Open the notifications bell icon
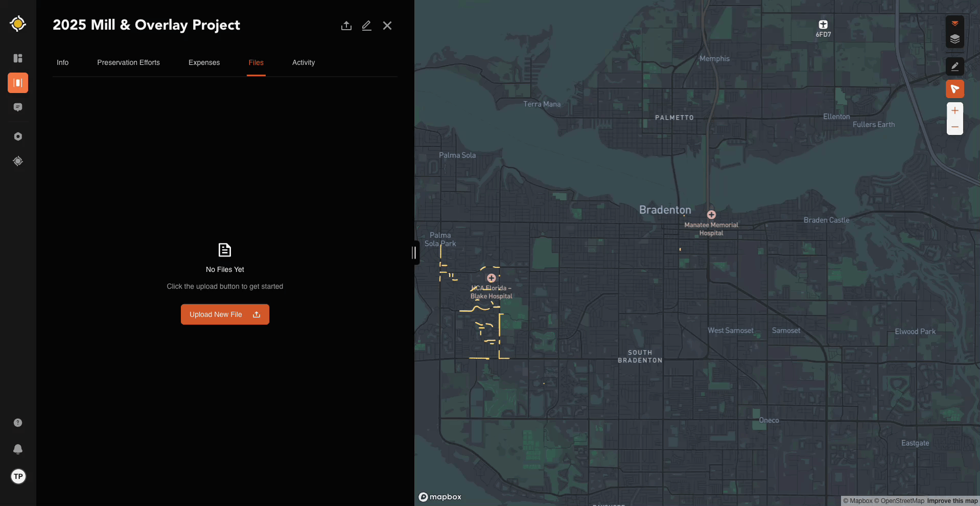 click(x=18, y=449)
